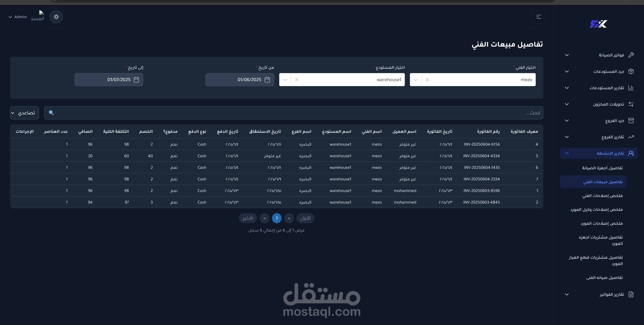Expand the تقارير المستودعات menu chevron
The height and width of the screenshot is (325, 644).
(x=567, y=88)
